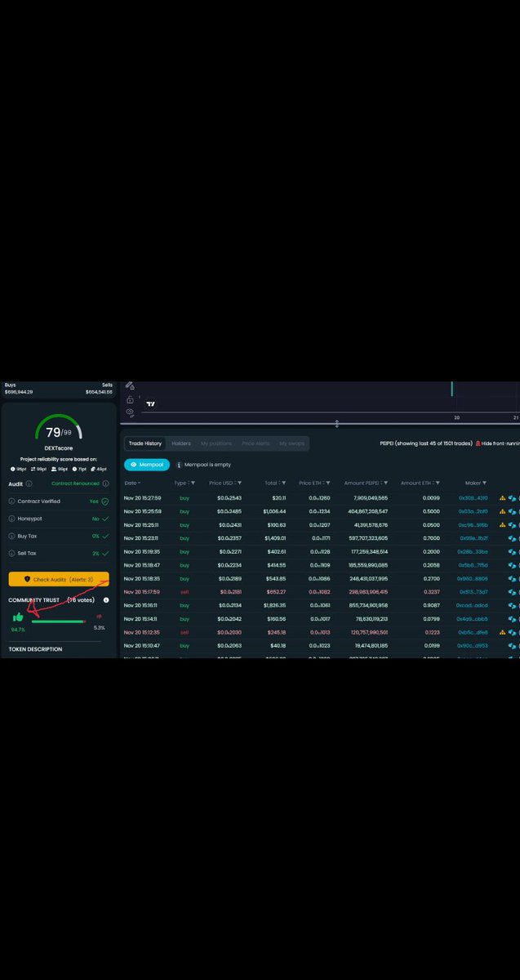Click the blue swap icon in 15:19:35 row

coord(513,551)
